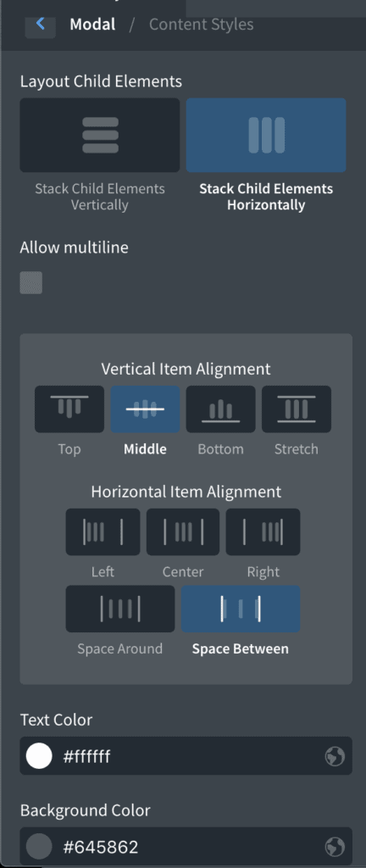Select Space Between horizontal alignment
This screenshot has width=366, height=868.
[x=241, y=609]
